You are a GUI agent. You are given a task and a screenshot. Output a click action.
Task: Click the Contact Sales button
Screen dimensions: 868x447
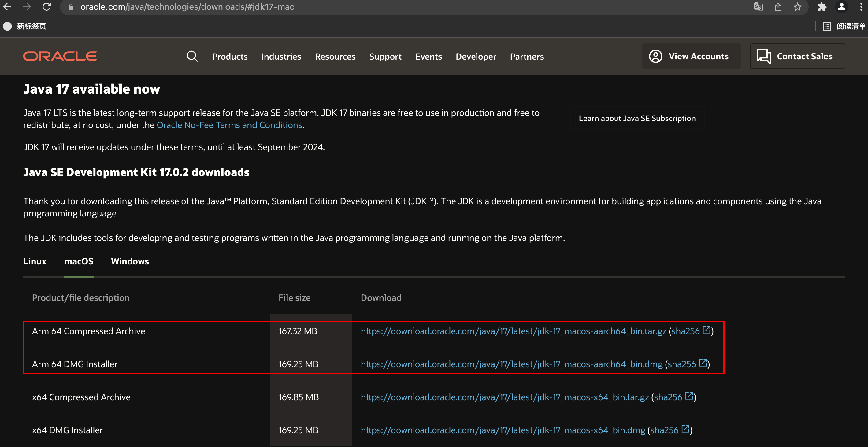pos(797,56)
